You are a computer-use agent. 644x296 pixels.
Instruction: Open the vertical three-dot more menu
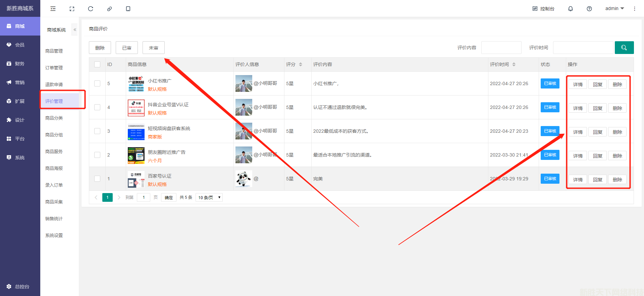click(x=634, y=9)
